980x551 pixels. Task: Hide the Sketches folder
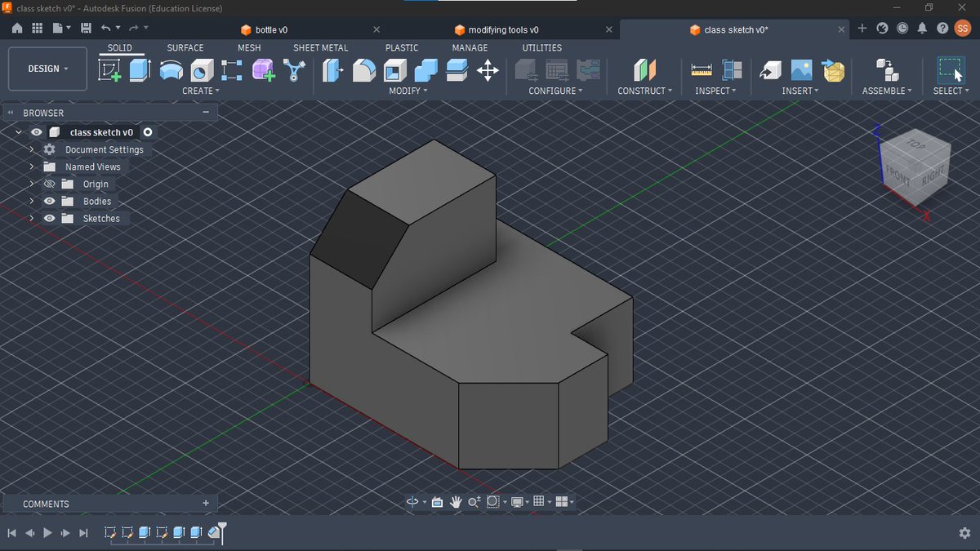(x=50, y=218)
